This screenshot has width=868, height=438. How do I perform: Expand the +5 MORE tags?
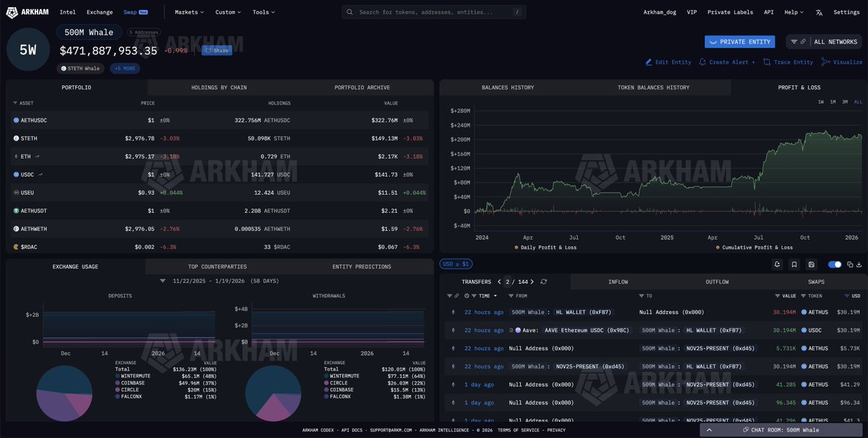click(x=125, y=68)
